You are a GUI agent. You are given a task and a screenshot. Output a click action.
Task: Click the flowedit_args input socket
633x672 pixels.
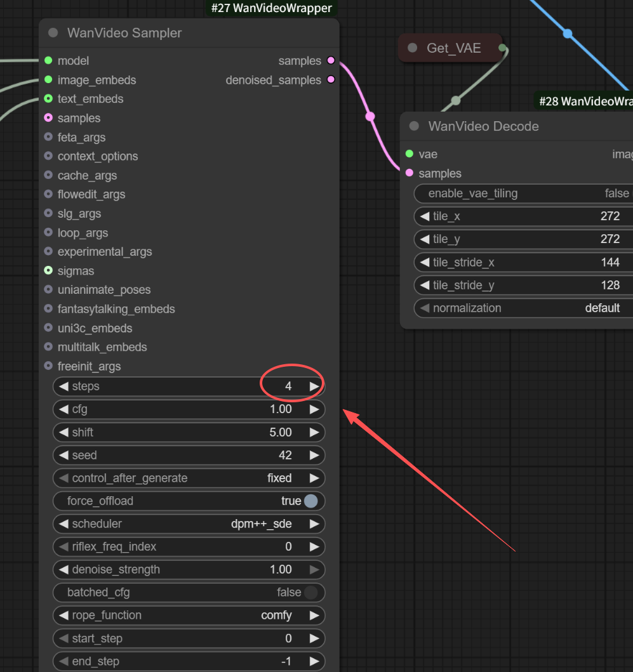coord(48,194)
